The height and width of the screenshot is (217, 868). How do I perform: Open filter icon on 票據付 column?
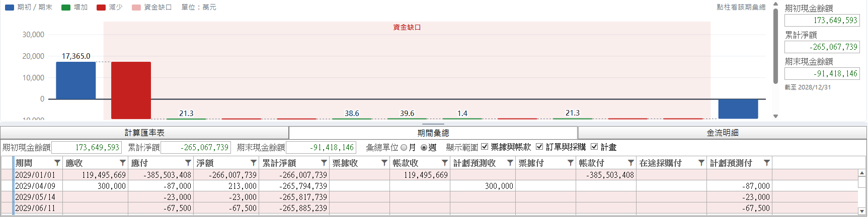571,163
